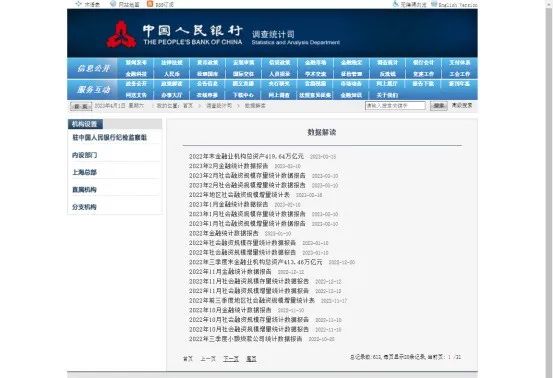Open the 央行研究 navigation item

pos(279,84)
